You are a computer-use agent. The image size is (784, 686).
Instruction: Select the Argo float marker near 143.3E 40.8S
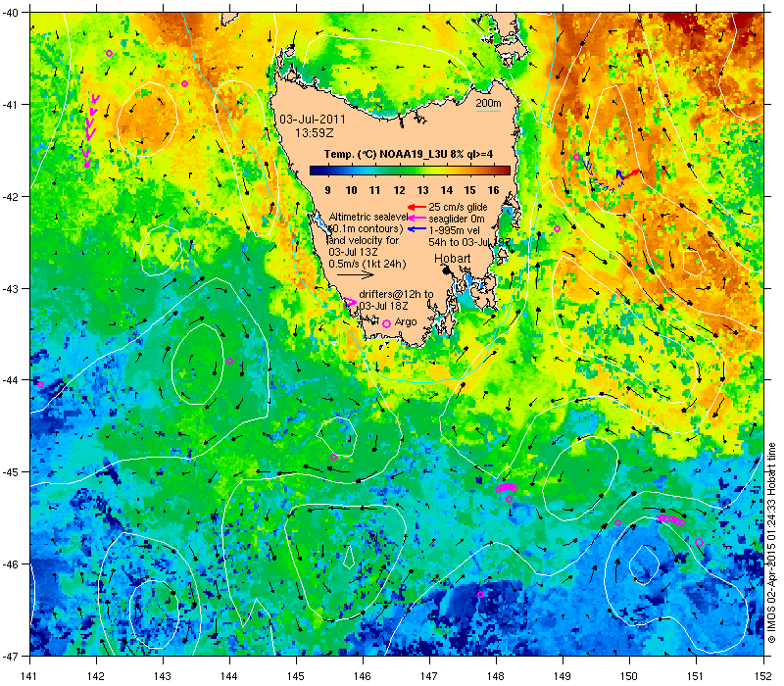tap(185, 83)
